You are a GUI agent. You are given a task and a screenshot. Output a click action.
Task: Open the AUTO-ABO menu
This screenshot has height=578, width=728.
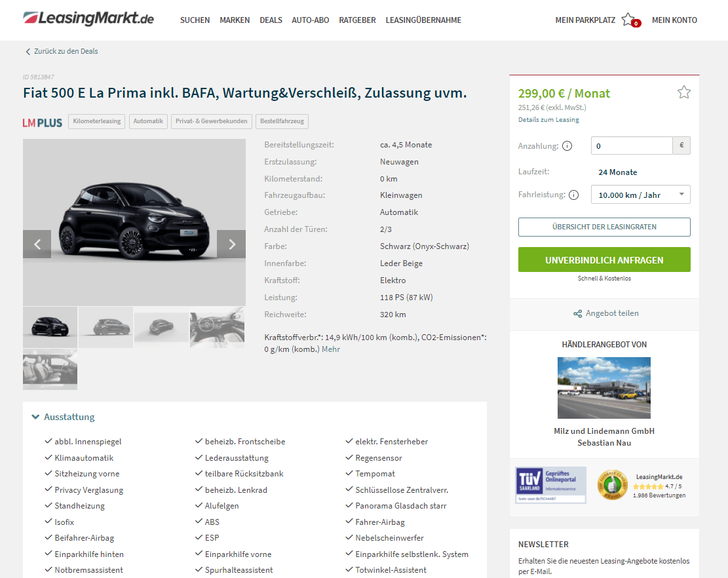point(310,20)
